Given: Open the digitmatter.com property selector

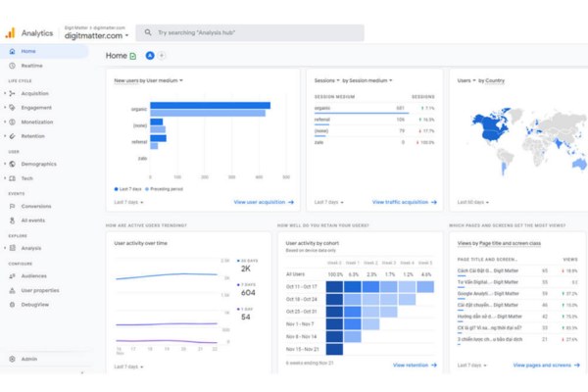Looking at the screenshot, I should click(97, 35).
